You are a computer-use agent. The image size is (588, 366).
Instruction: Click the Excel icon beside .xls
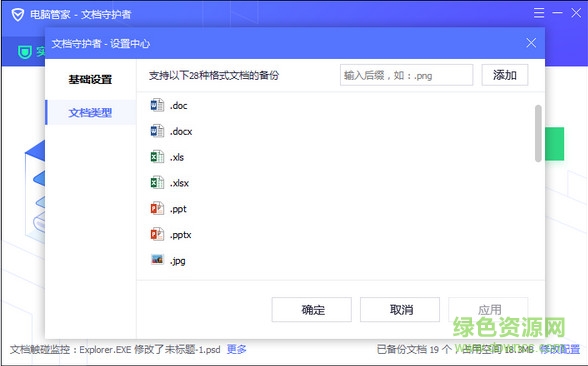[157, 157]
